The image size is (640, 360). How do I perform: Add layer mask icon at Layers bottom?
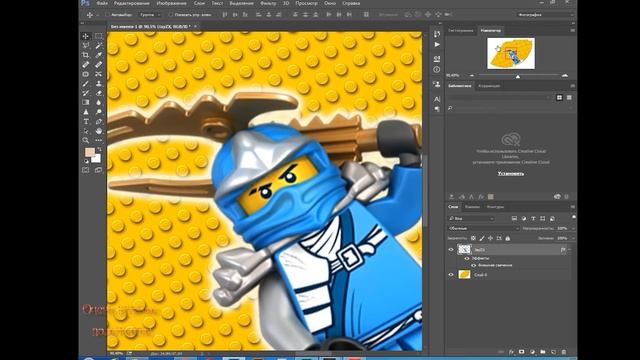click(522, 352)
